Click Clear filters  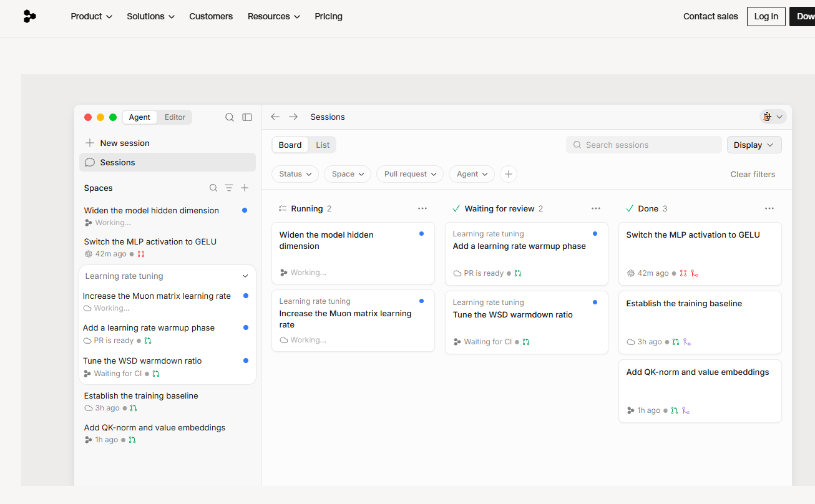(x=753, y=174)
